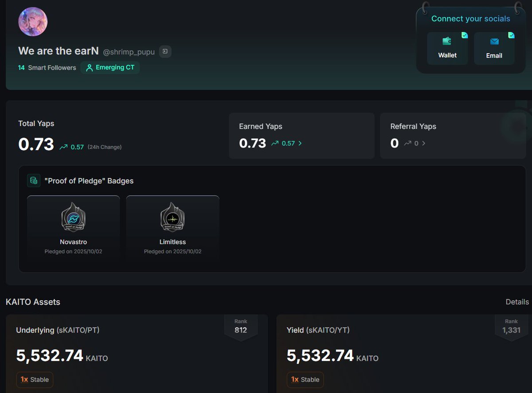
Task: Open the profile avatar picture
Action: click(x=33, y=22)
